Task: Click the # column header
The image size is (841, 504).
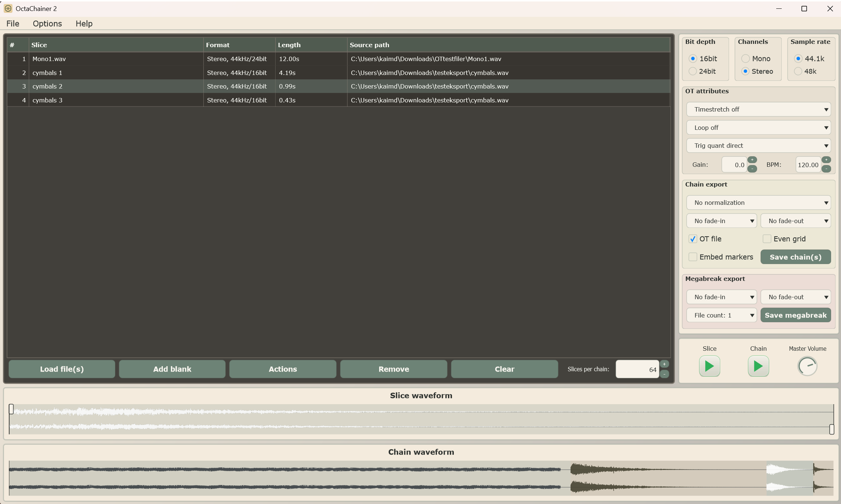Action: [18, 45]
